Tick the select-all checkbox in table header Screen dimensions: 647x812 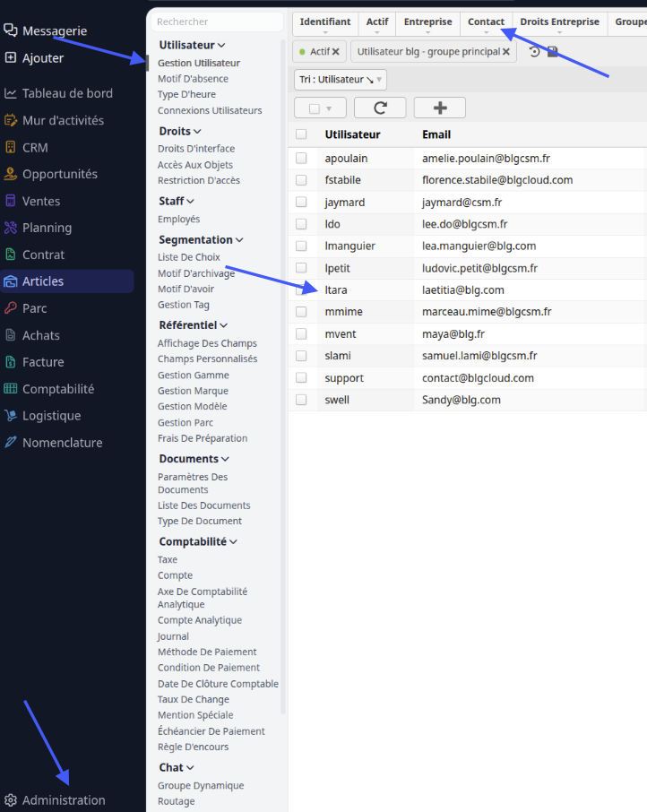click(x=301, y=134)
